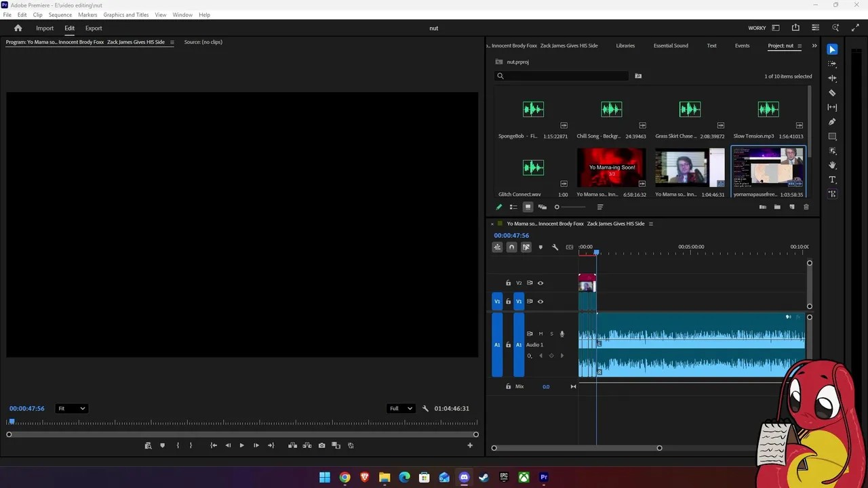Mark In point in program monitor
Screen dimensions: 868x488
[x=178, y=445]
